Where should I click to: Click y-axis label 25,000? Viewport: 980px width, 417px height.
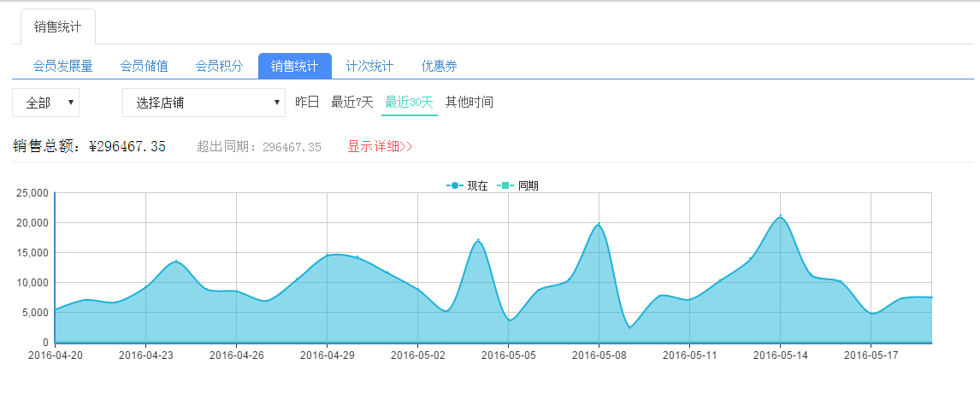[x=32, y=193]
